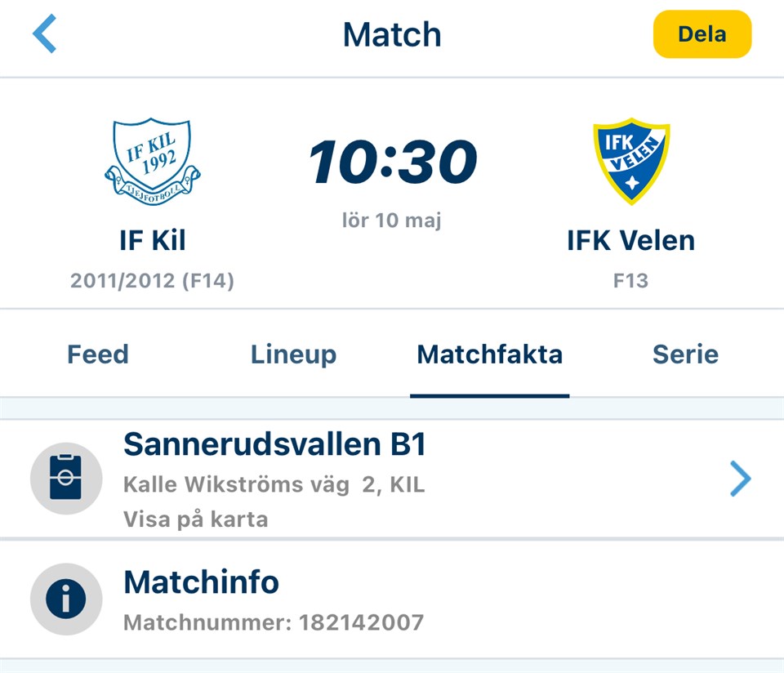Tap the IFK Velen team name
Viewport: 784px width, 673px height.
[630, 241]
